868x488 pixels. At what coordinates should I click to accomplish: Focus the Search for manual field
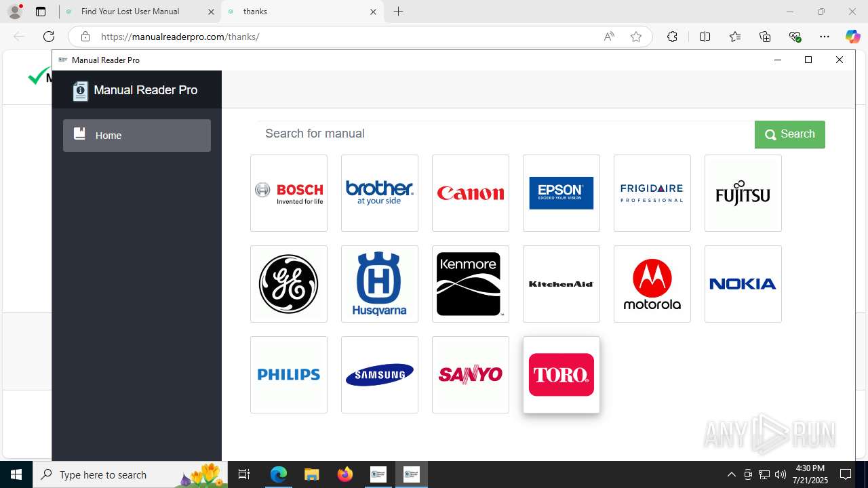coord(506,134)
